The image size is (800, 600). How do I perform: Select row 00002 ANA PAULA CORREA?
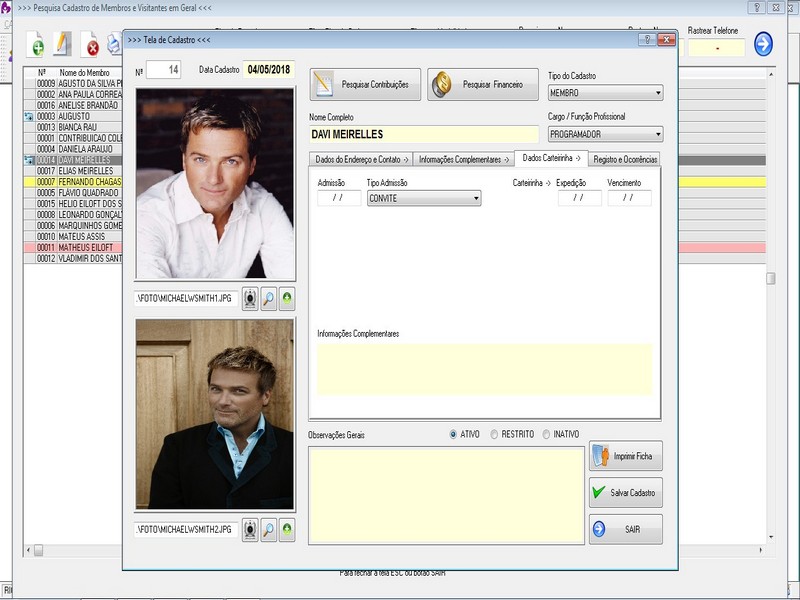tap(73, 94)
